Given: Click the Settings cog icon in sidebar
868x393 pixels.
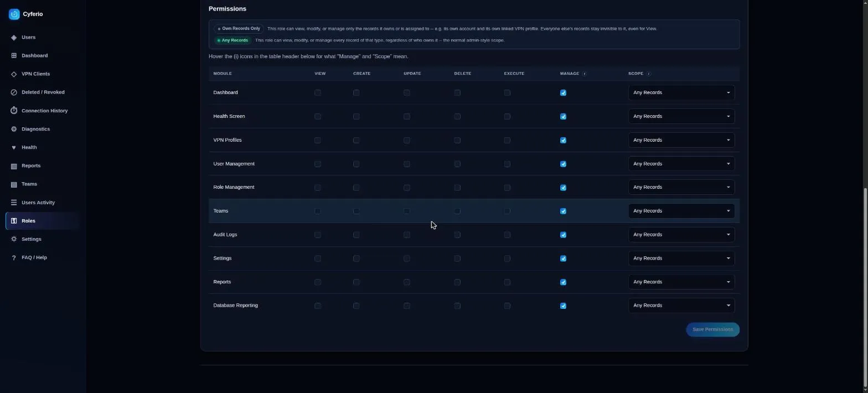Looking at the screenshot, I should click(14, 239).
